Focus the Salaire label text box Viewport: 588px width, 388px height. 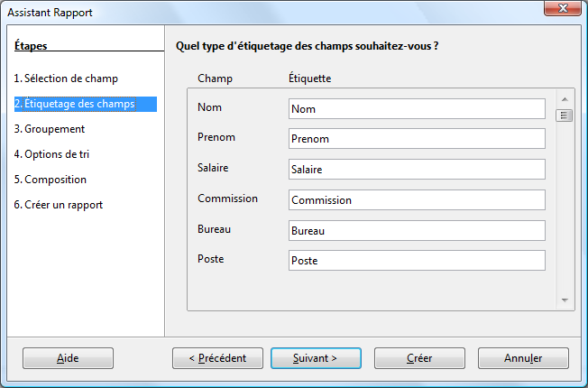(417, 170)
